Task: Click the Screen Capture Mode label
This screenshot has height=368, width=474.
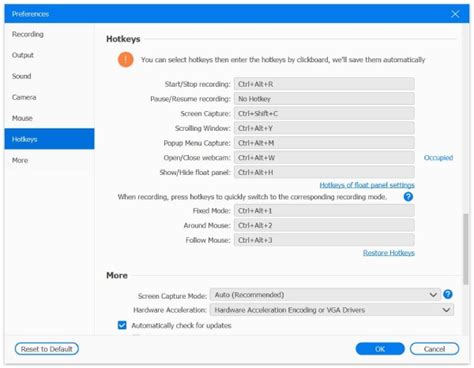Action: (172, 296)
